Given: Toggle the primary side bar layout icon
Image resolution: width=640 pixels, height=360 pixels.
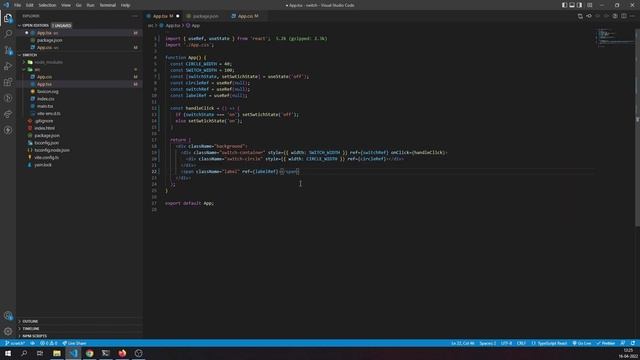Looking at the screenshot, I should click(x=564, y=5).
